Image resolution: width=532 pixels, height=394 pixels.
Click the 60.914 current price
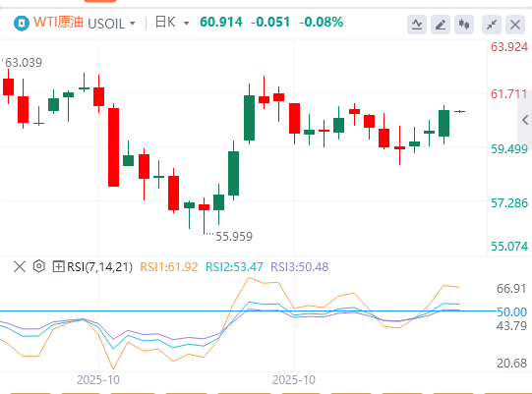(x=221, y=23)
